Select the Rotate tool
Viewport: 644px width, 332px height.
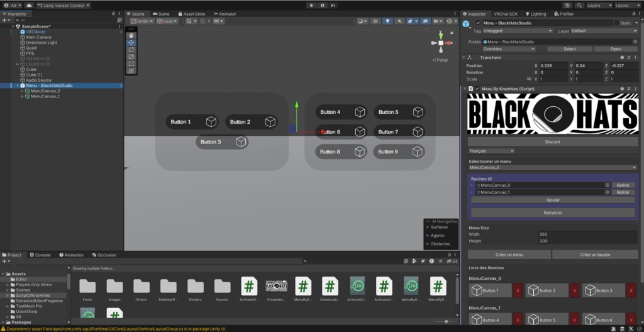pyautogui.click(x=131, y=50)
